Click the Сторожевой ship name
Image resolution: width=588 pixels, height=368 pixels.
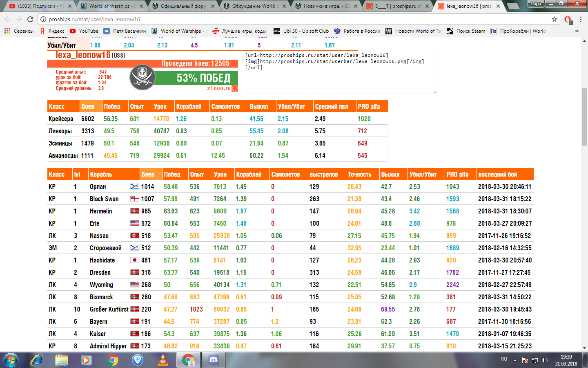[x=106, y=248]
